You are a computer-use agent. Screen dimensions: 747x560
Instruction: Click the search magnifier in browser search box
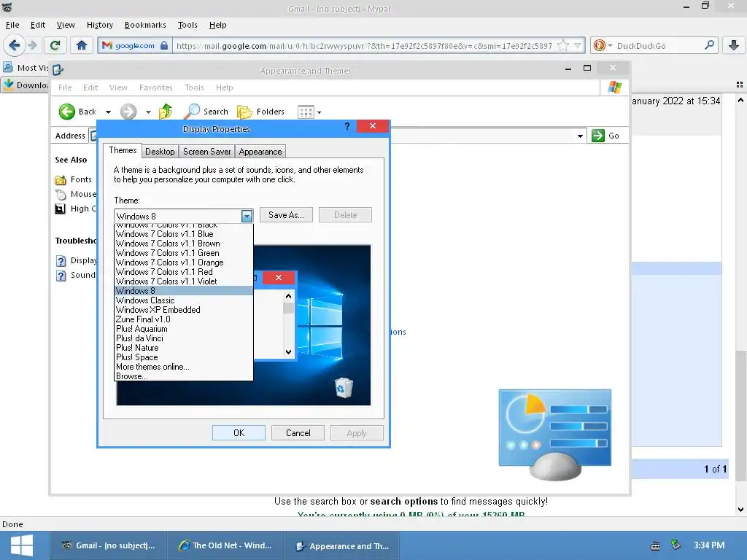pos(709,45)
